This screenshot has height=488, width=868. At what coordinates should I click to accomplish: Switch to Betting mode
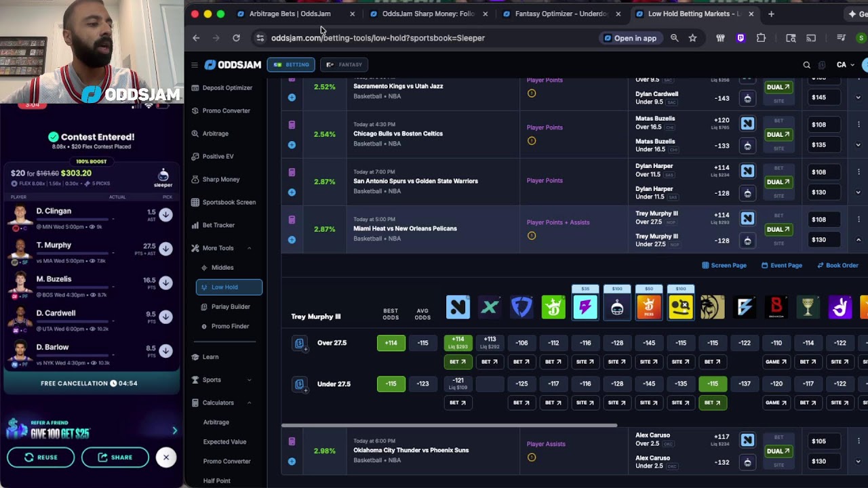pos(292,64)
